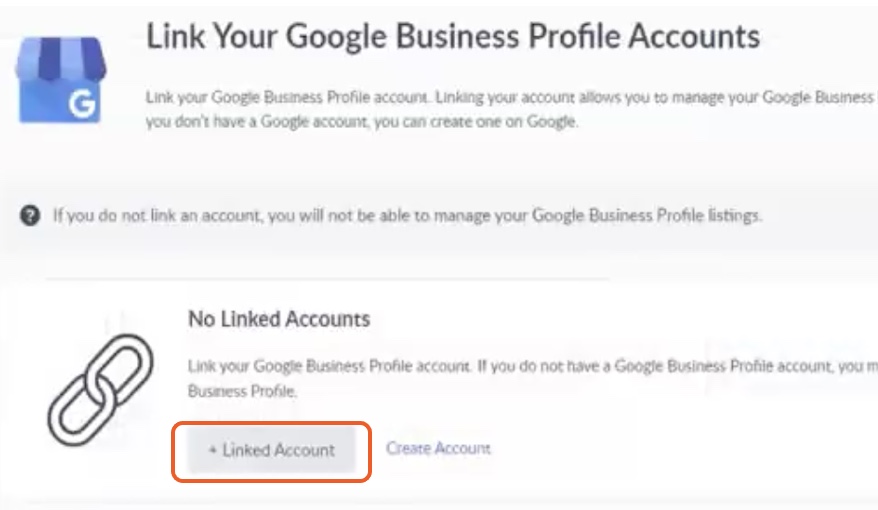Click the Link Your Google Business Profile Accounts heading
This screenshot has height=510, width=878.
tap(453, 36)
